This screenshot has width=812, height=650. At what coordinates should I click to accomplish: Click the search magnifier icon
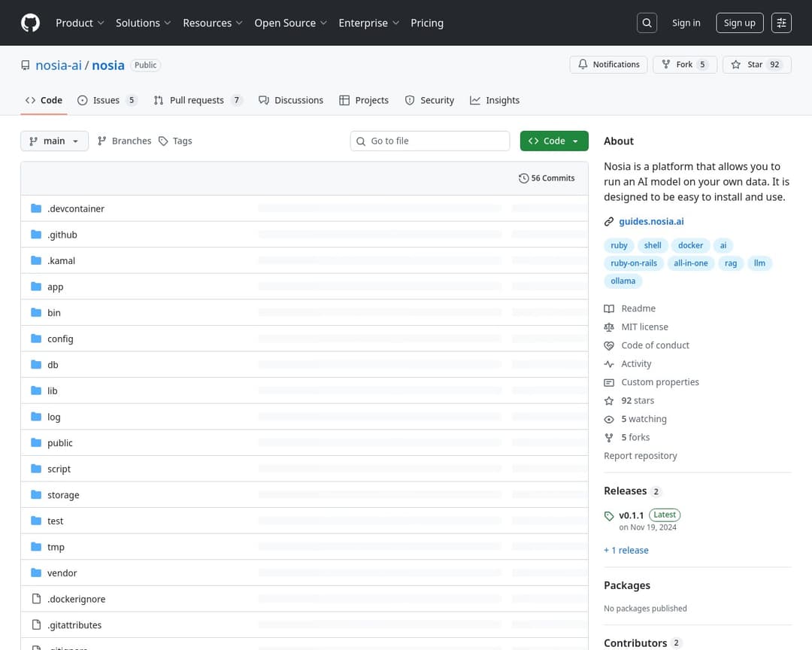coord(647,23)
